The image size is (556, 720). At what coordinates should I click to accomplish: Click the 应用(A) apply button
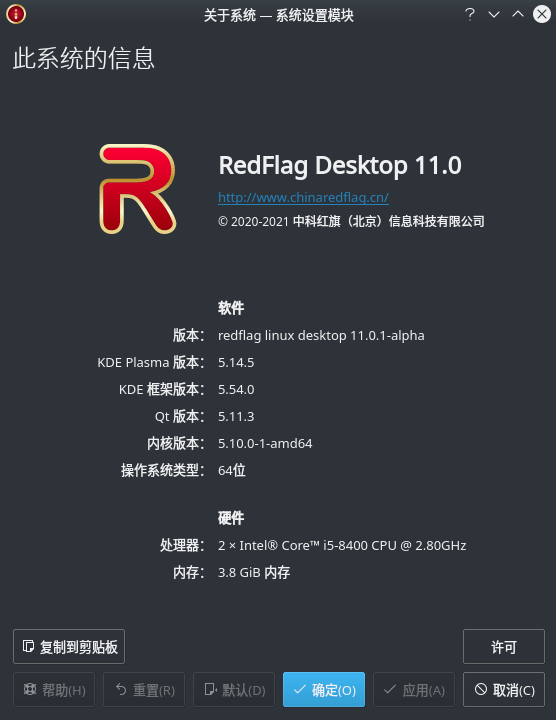pos(414,690)
